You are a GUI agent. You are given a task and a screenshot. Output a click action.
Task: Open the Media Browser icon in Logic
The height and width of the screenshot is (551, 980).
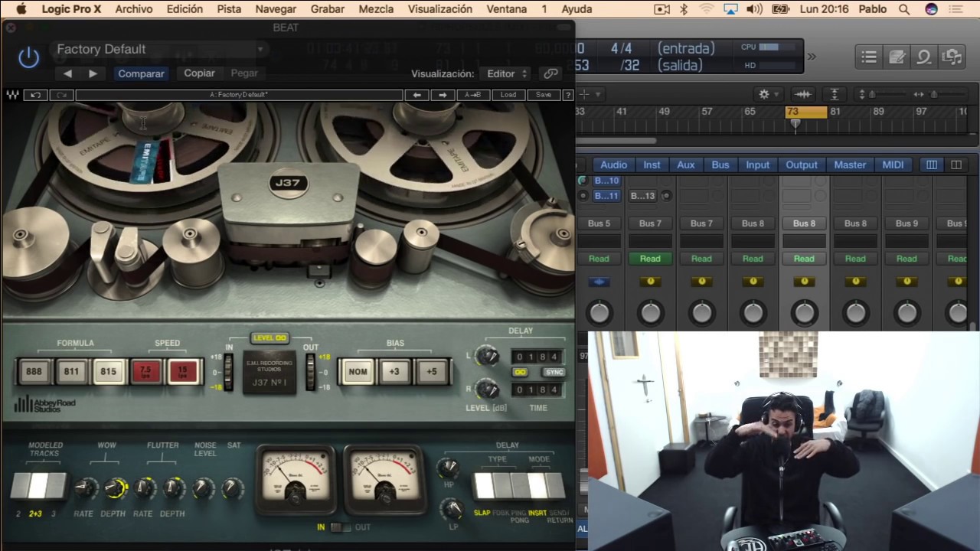click(952, 57)
